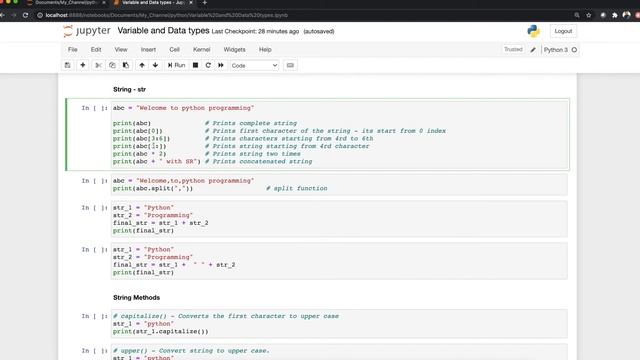Open the command palette keyboard icon
Viewport: 640px width, 360px height.
coord(290,65)
